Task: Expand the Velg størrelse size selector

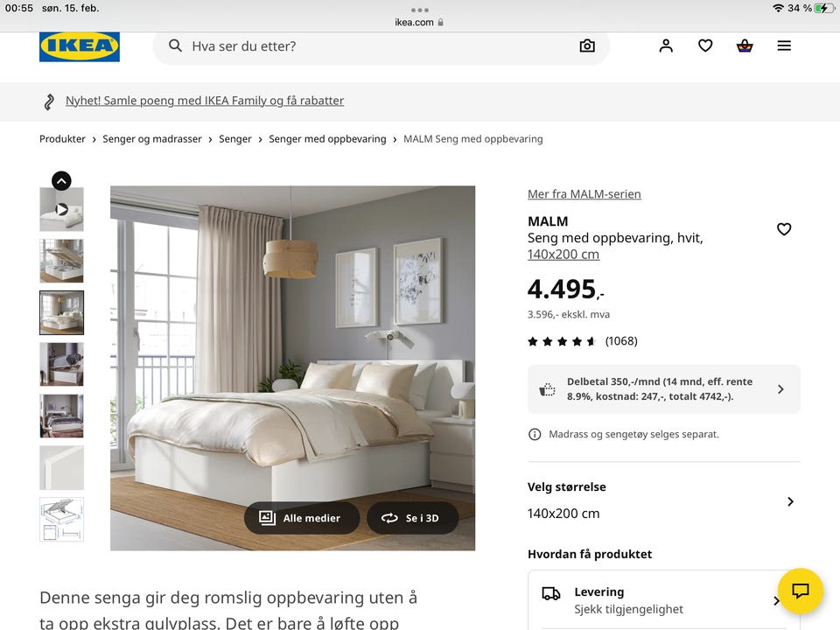Action: click(664, 500)
